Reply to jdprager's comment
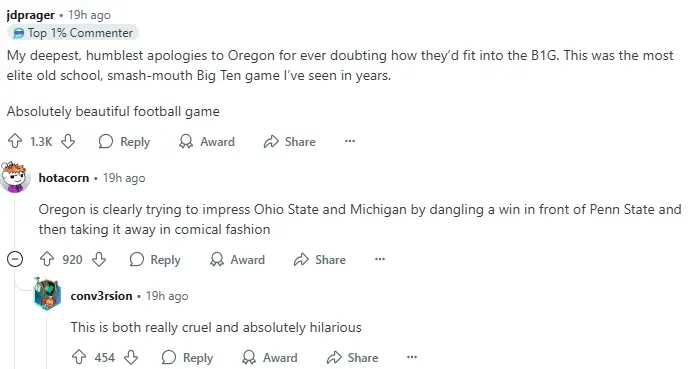The width and height of the screenshot is (689, 369). pos(124,141)
